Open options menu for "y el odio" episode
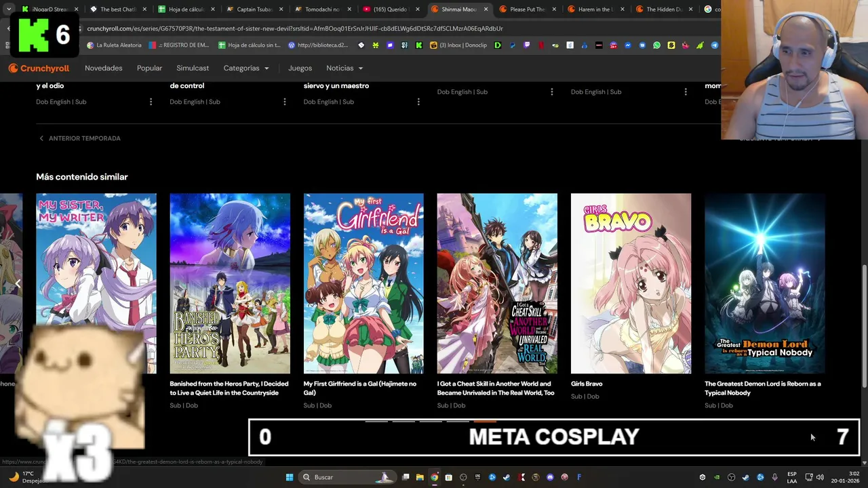Viewport: 868px width, 488px height. point(151,102)
